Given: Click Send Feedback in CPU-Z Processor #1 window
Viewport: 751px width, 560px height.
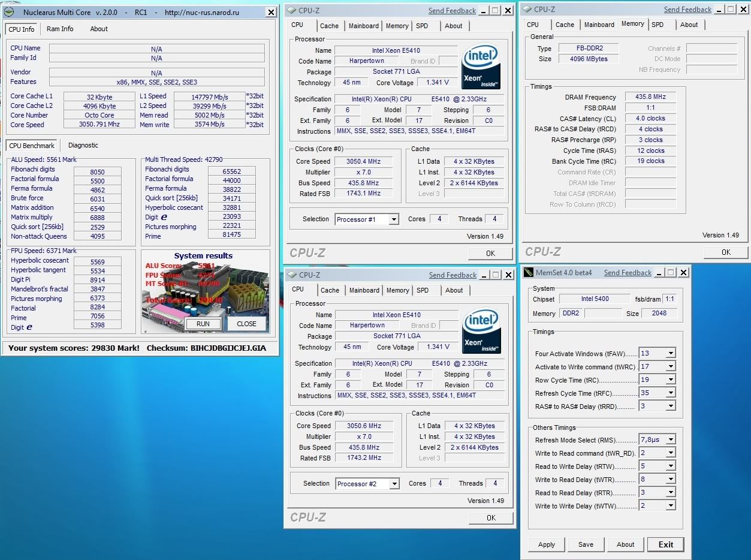Looking at the screenshot, I should pyautogui.click(x=452, y=11).
